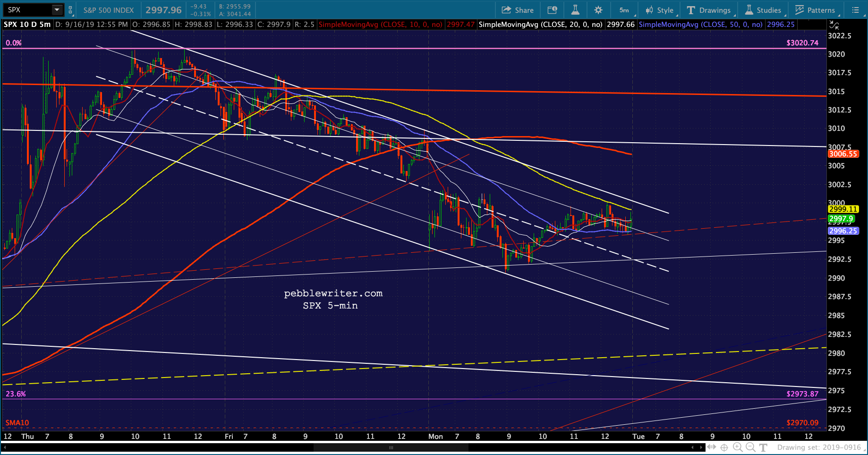Viewport: 868px width, 455px height.
Task: Open the symbol link chain icon
Action: [70, 10]
